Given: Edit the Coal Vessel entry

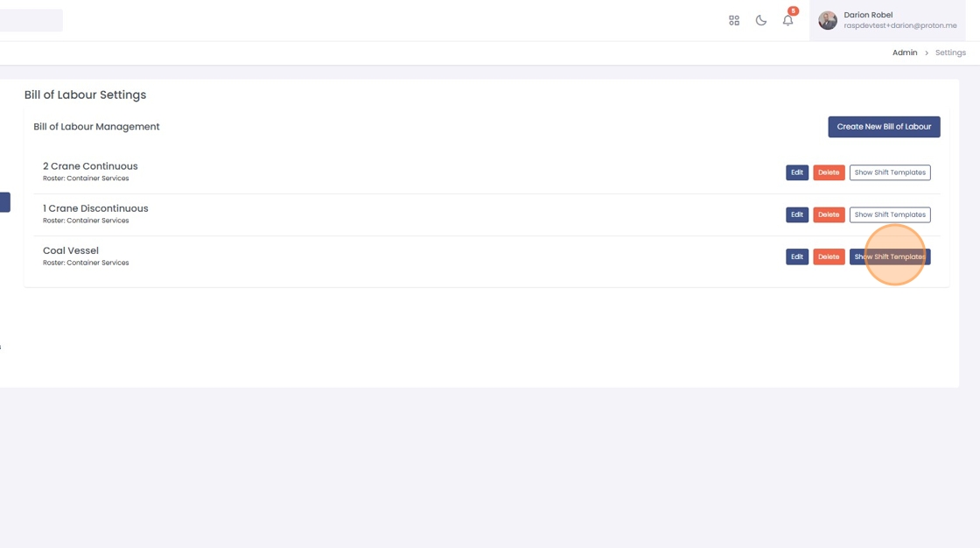Looking at the screenshot, I should 796,256.
